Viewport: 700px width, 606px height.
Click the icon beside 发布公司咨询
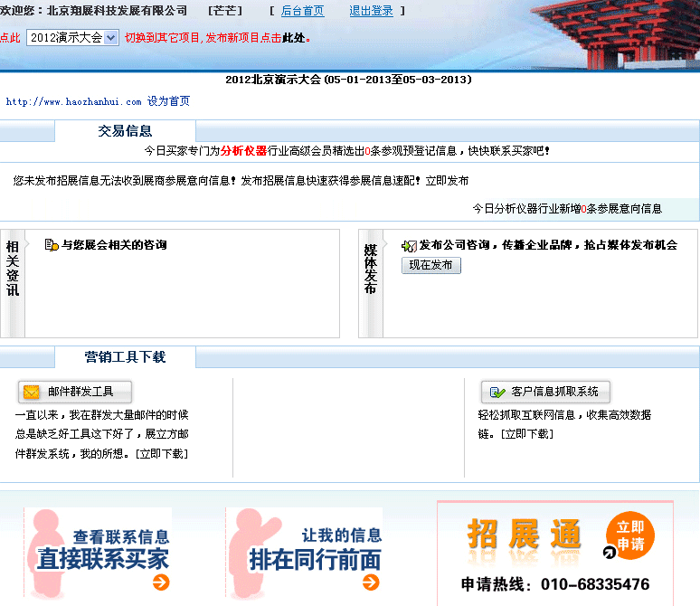pos(409,245)
